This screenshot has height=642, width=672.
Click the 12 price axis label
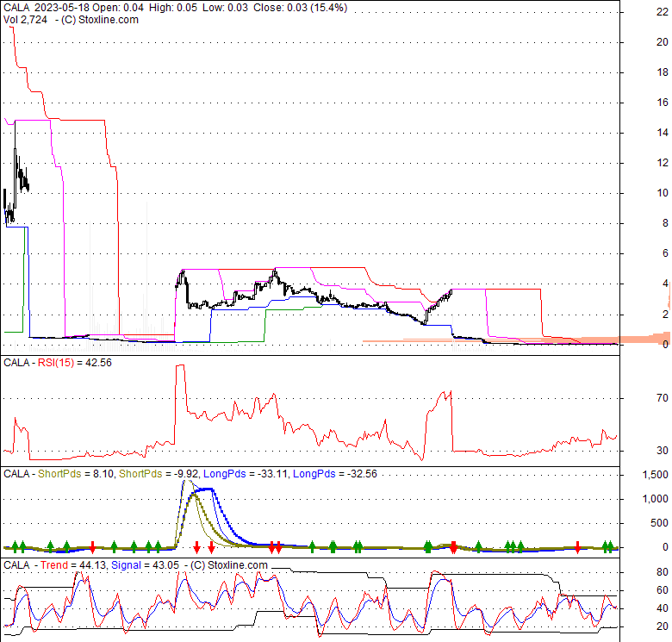(x=663, y=163)
